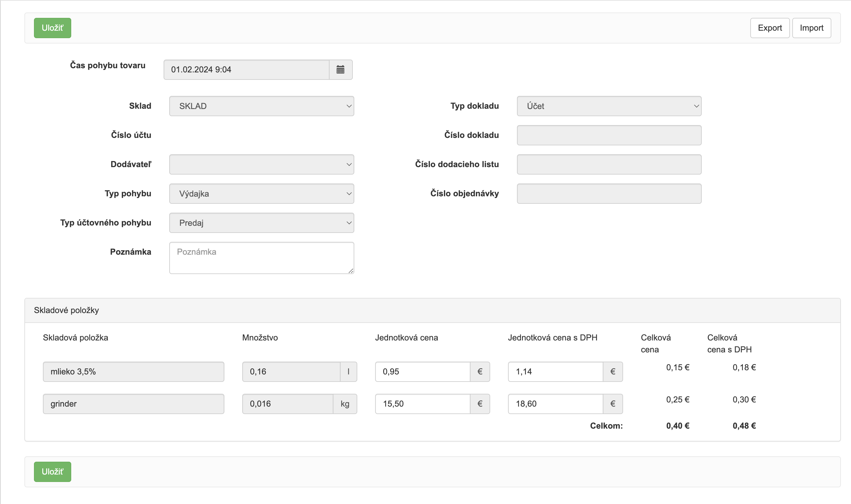
Task: Grab the Poznámka textarea resize handle
Action: pos(351,271)
